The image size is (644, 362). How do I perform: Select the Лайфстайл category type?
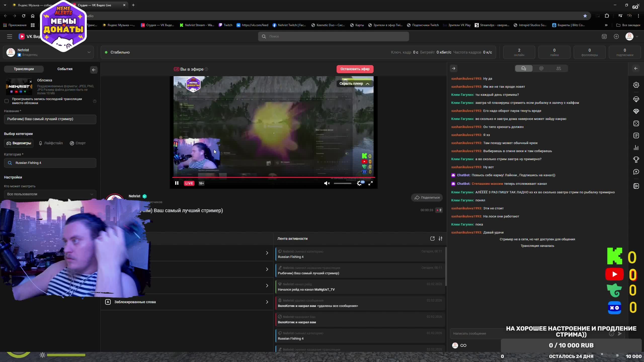coord(51,143)
